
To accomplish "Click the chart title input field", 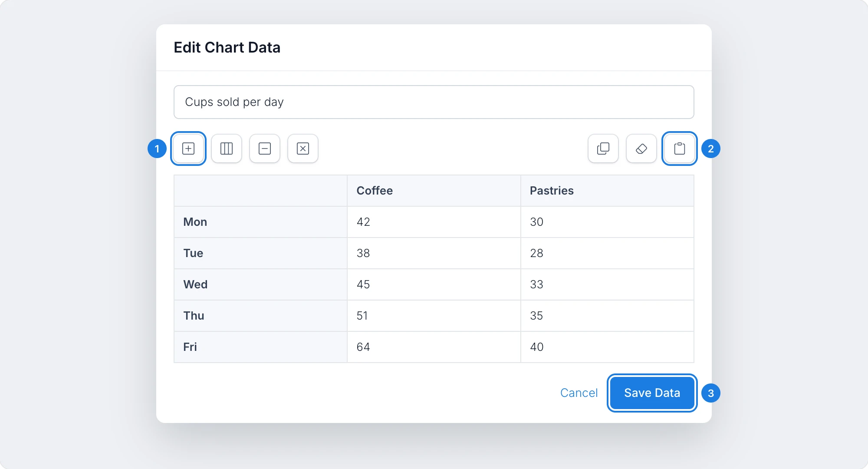I will tap(434, 102).
